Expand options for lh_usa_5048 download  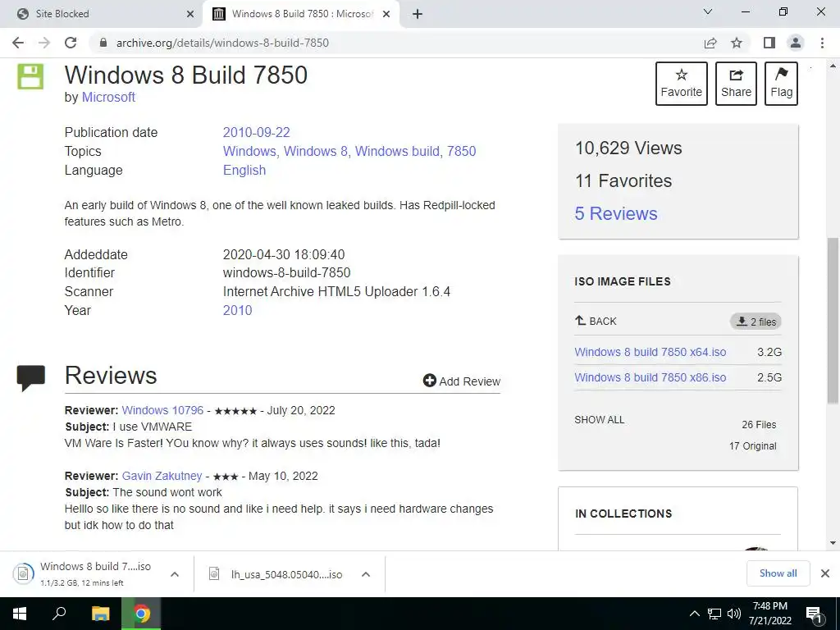pyautogui.click(x=366, y=574)
